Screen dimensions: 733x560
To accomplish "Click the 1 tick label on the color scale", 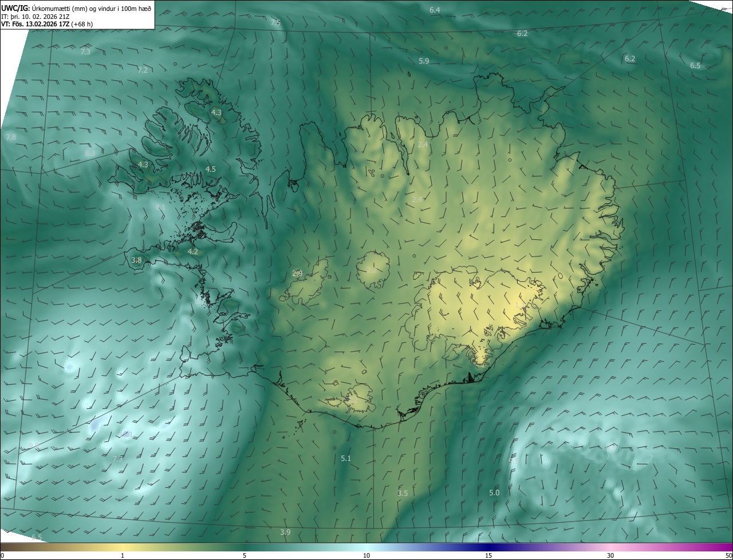I will [123, 556].
